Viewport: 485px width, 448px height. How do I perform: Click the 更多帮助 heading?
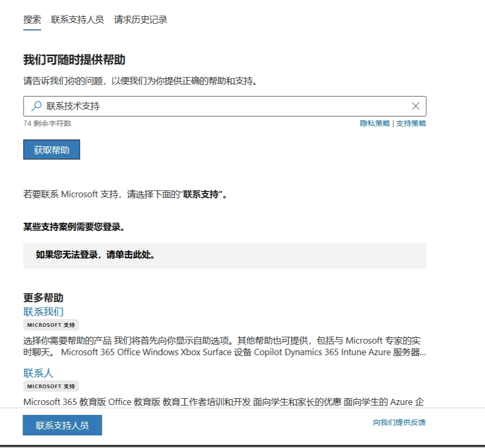point(43,298)
